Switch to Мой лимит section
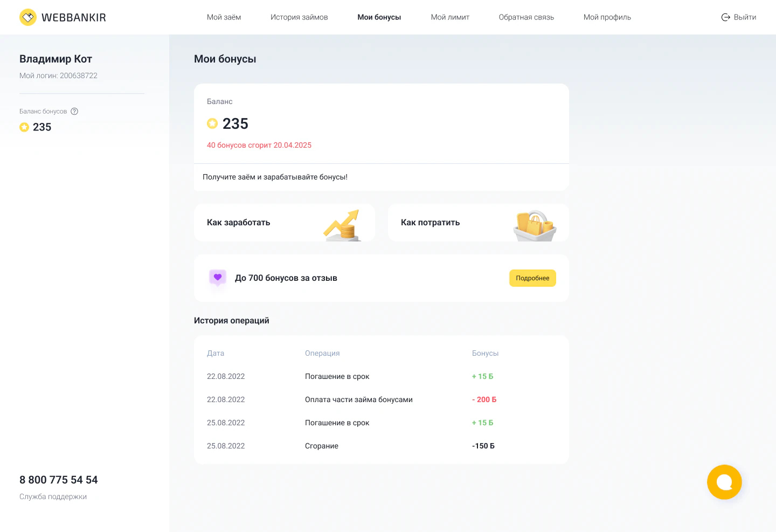The image size is (776, 532). click(x=450, y=17)
